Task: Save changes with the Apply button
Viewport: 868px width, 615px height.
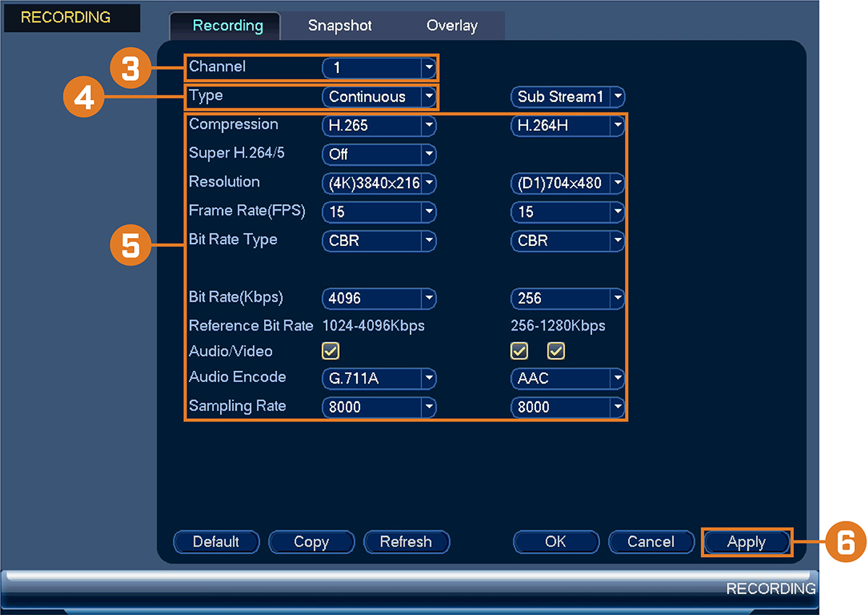Action: click(x=746, y=542)
